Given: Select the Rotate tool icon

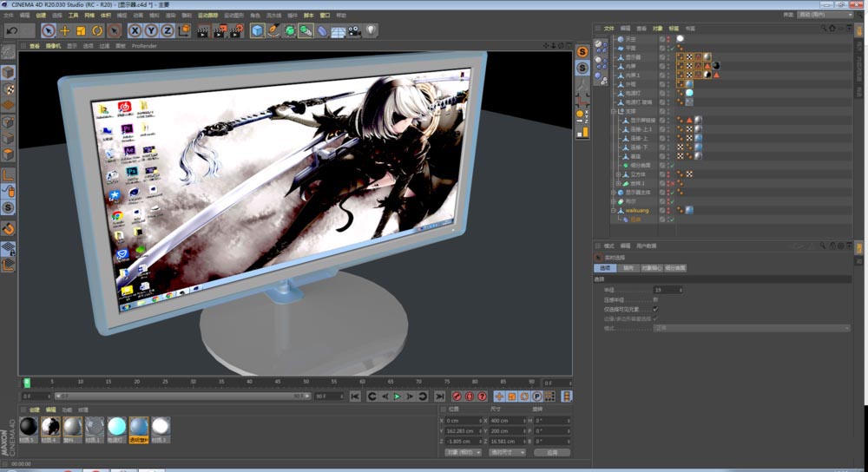Looking at the screenshot, I should point(97,31).
